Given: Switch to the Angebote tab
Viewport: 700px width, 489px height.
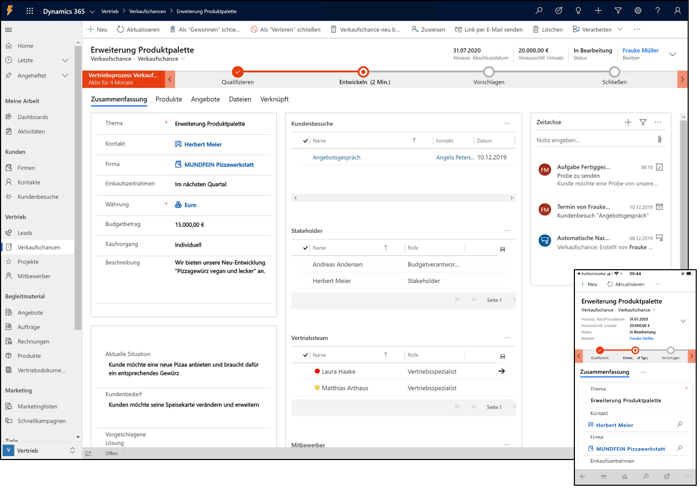Looking at the screenshot, I should 205,99.
